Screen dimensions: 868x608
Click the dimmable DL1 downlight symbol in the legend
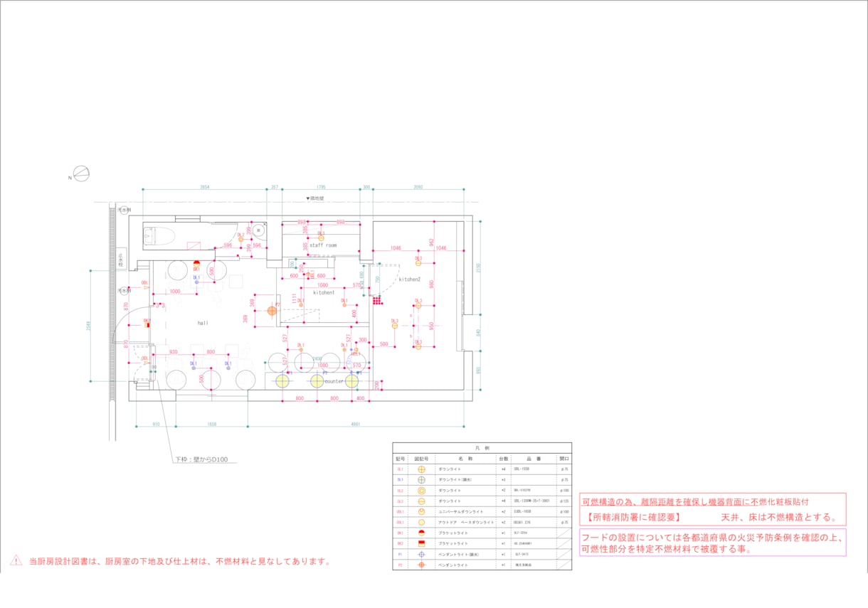[421, 480]
